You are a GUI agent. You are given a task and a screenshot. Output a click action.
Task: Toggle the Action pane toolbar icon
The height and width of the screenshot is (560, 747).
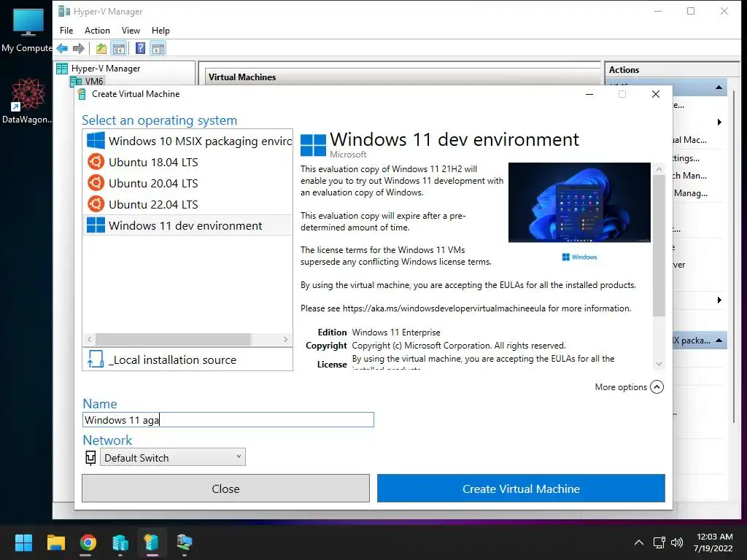pos(158,48)
